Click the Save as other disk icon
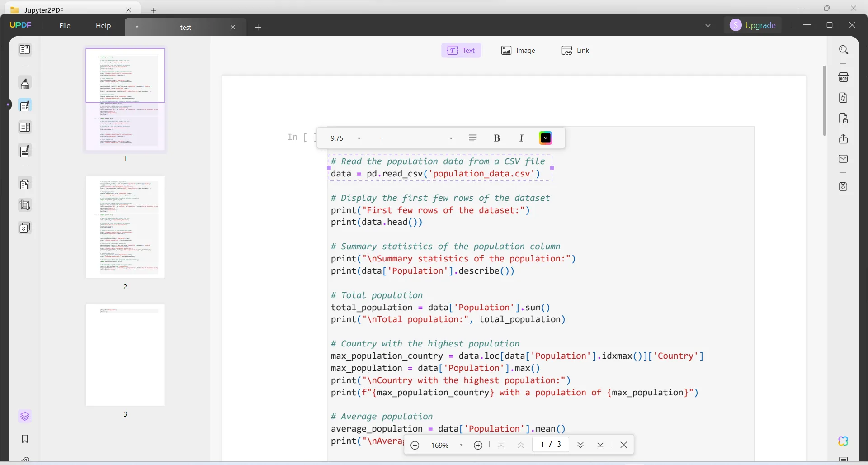The height and width of the screenshot is (465, 868). [844, 187]
